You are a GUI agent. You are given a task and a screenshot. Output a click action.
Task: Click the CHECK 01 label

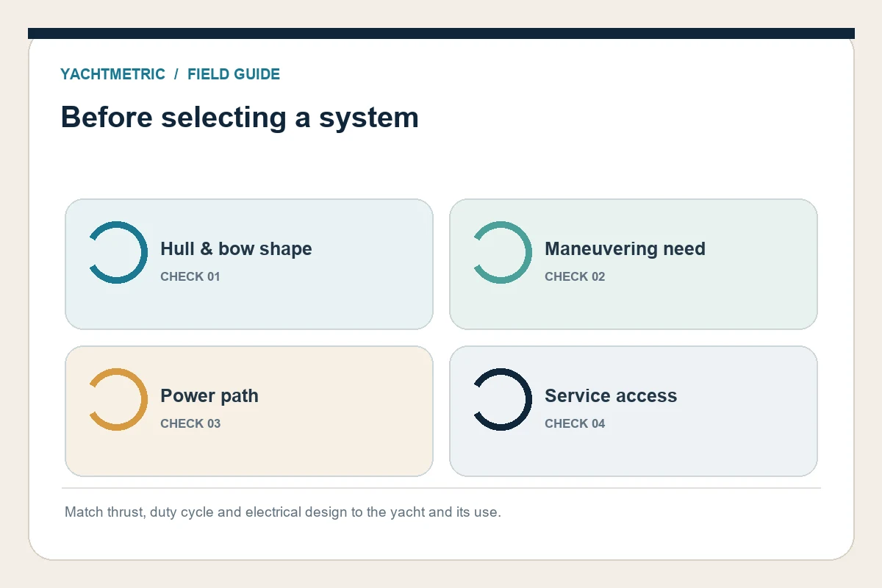(190, 276)
